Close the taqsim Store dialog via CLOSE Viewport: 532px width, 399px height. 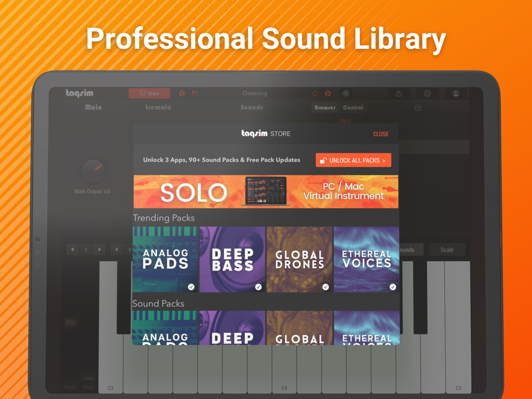381,134
